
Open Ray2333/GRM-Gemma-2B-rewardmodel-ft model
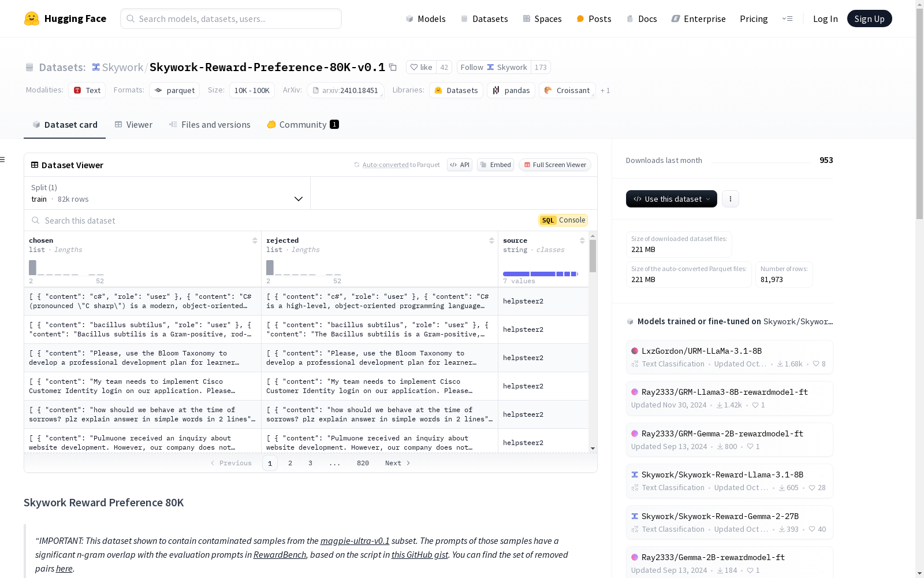(729, 440)
